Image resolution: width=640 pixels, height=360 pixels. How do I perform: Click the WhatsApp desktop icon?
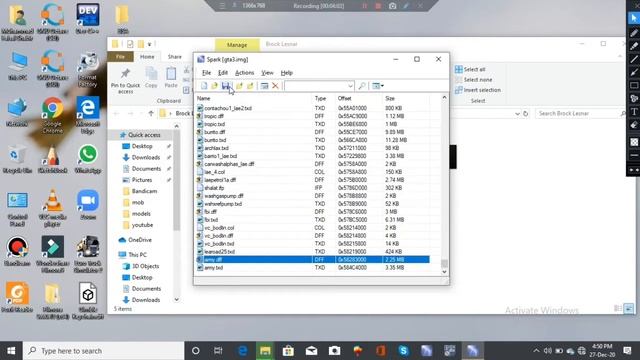click(x=87, y=160)
